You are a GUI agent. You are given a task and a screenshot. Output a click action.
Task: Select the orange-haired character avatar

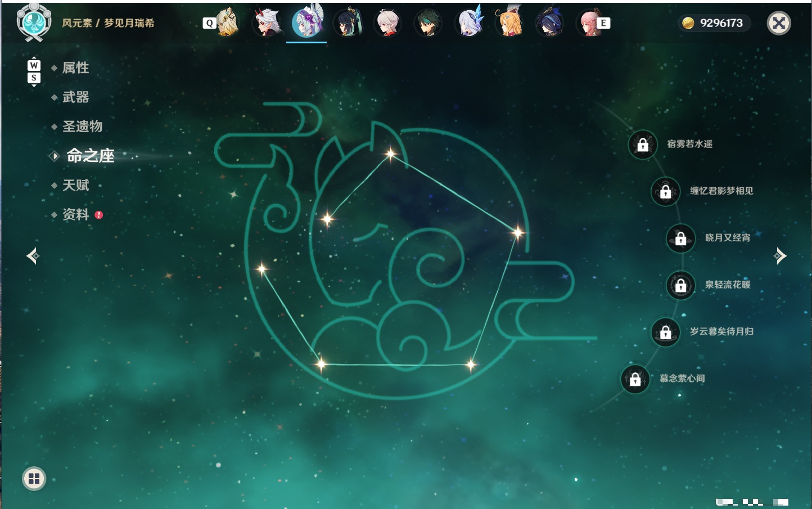pyautogui.click(x=509, y=22)
